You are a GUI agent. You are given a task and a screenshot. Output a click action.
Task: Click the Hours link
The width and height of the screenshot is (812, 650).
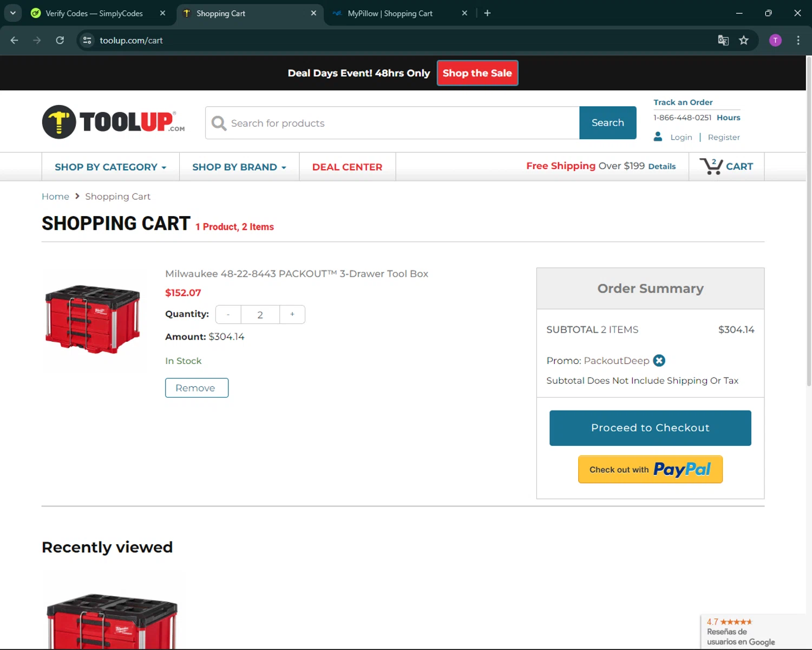[x=728, y=118]
